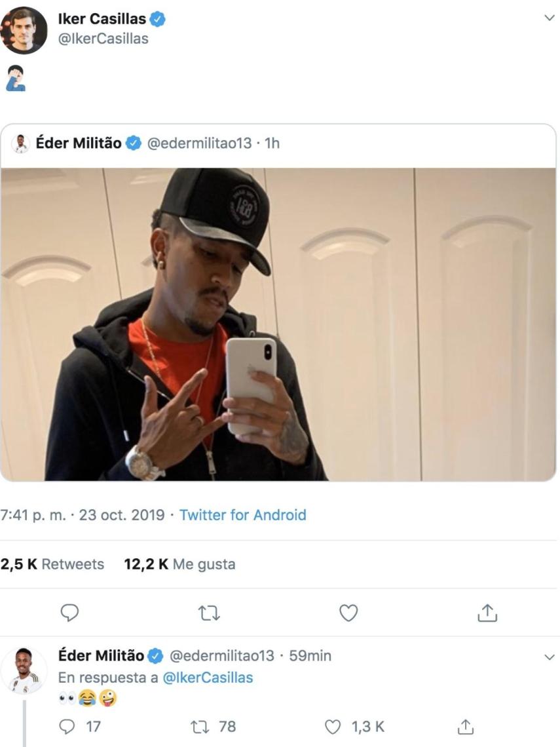This screenshot has width=560, height=747.
Task: Click the Iker Casillas display name
Action: 103,20
